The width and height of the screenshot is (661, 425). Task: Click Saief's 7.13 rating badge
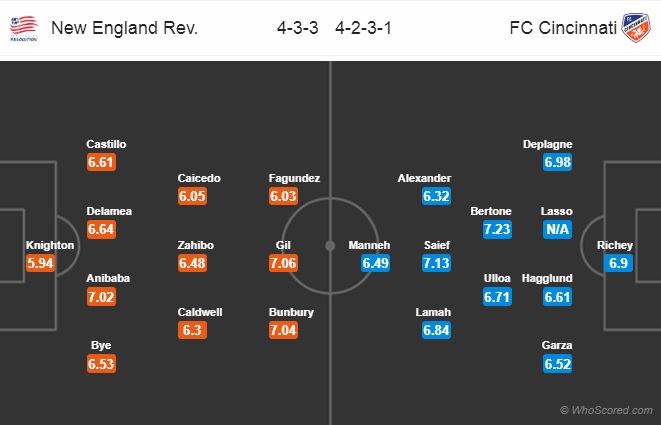click(436, 263)
